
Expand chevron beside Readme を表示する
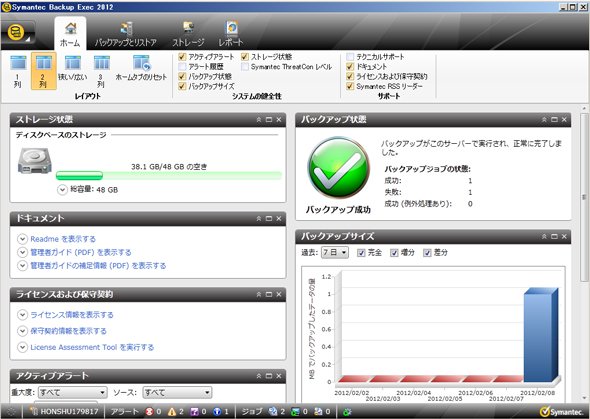coord(23,239)
